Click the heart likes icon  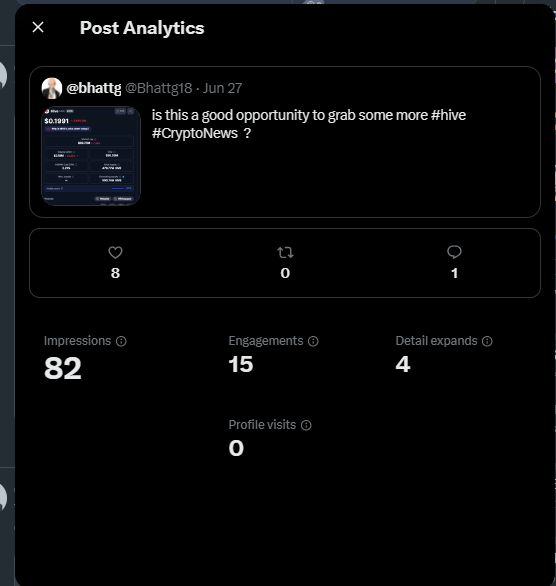point(115,253)
